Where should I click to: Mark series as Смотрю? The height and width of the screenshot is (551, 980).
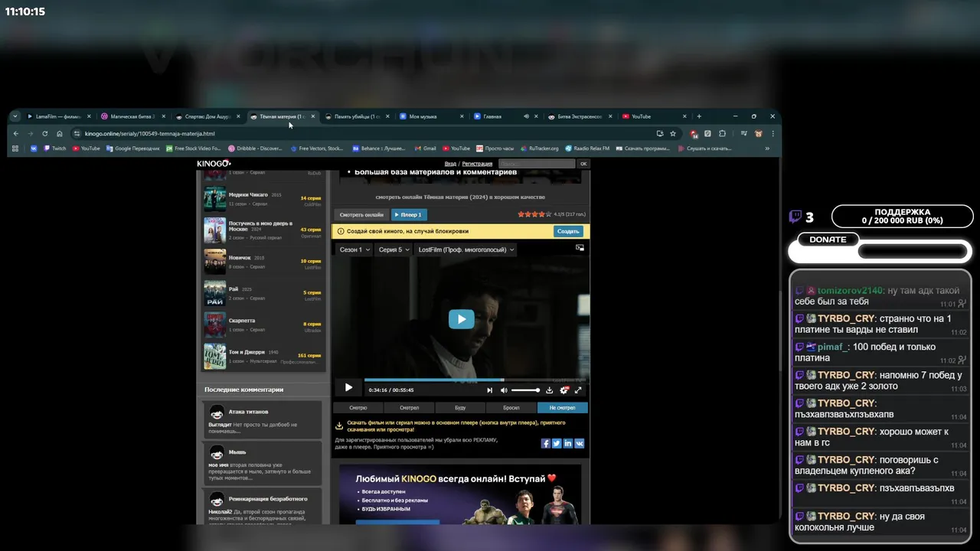point(358,408)
